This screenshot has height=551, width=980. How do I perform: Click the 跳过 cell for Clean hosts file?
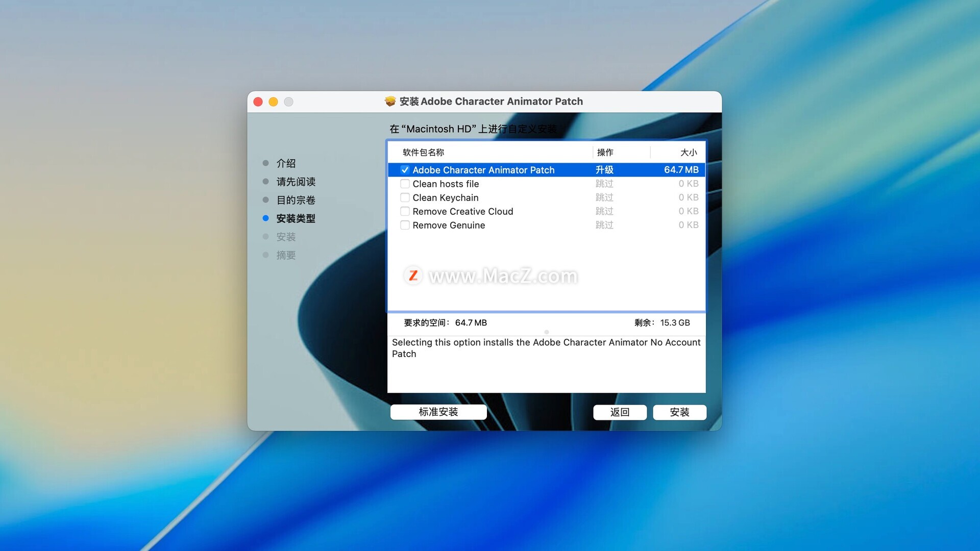(x=604, y=184)
